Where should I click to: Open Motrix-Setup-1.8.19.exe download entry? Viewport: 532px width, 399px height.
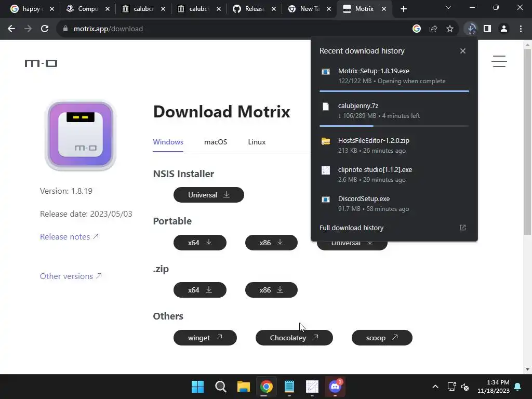click(x=394, y=76)
